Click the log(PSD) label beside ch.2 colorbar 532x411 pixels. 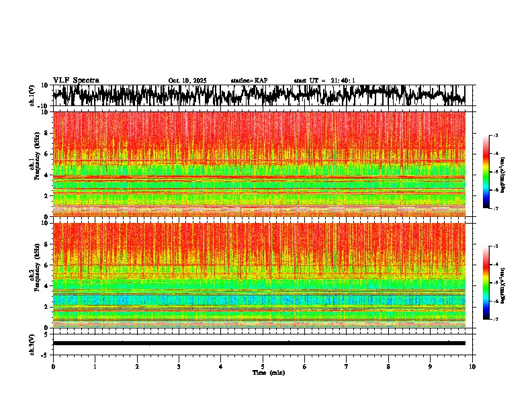(x=502, y=285)
